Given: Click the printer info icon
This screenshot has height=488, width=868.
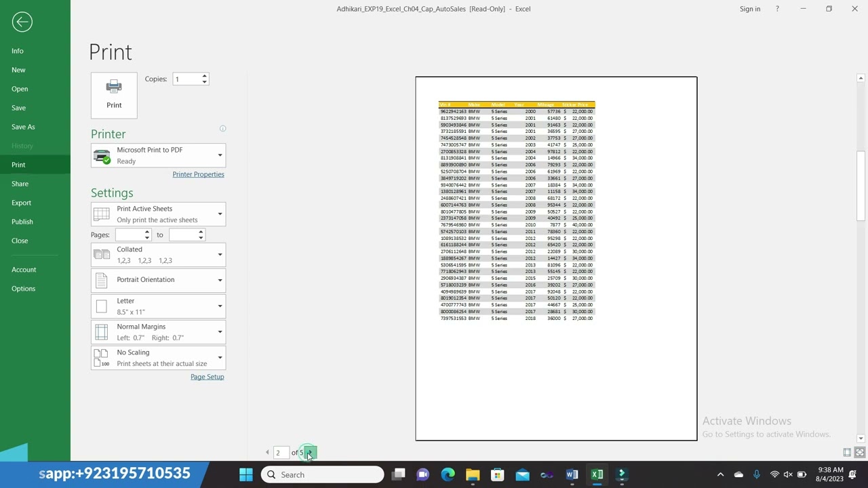Looking at the screenshot, I should [x=222, y=128].
